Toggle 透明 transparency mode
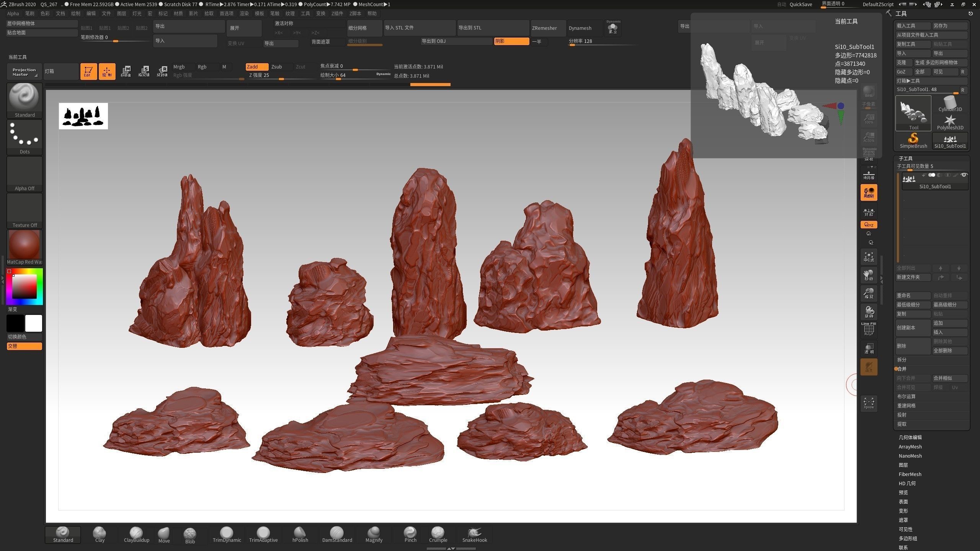The height and width of the screenshot is (551, 980). (869, 348)
